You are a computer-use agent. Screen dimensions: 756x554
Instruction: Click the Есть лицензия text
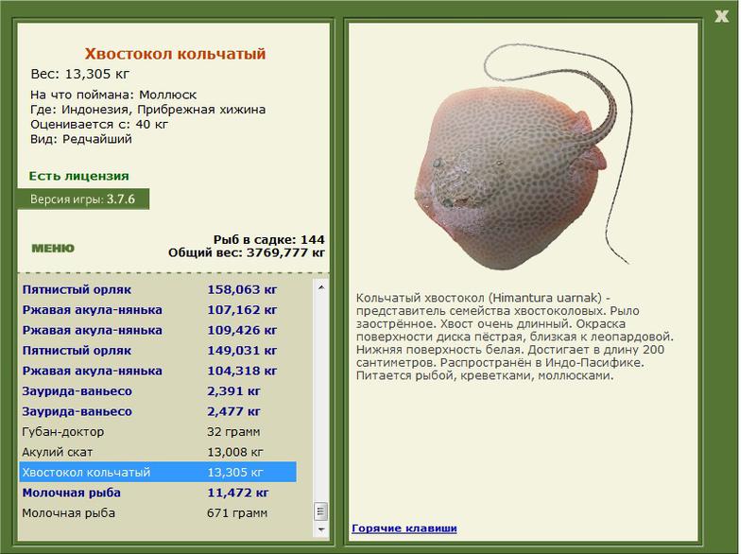(79, 176)
